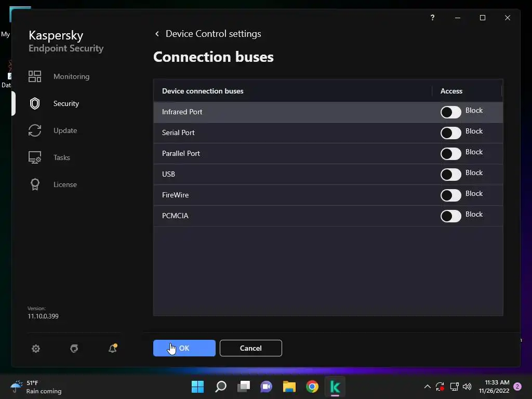532x399 pixels.
Task: Toggle USB access switch
Action: tap(450, 175)
